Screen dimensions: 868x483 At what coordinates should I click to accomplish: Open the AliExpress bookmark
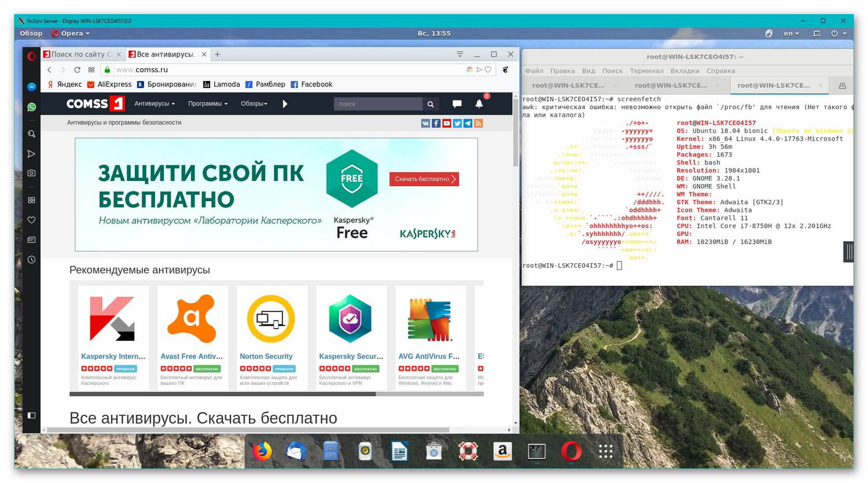point(109,84)
